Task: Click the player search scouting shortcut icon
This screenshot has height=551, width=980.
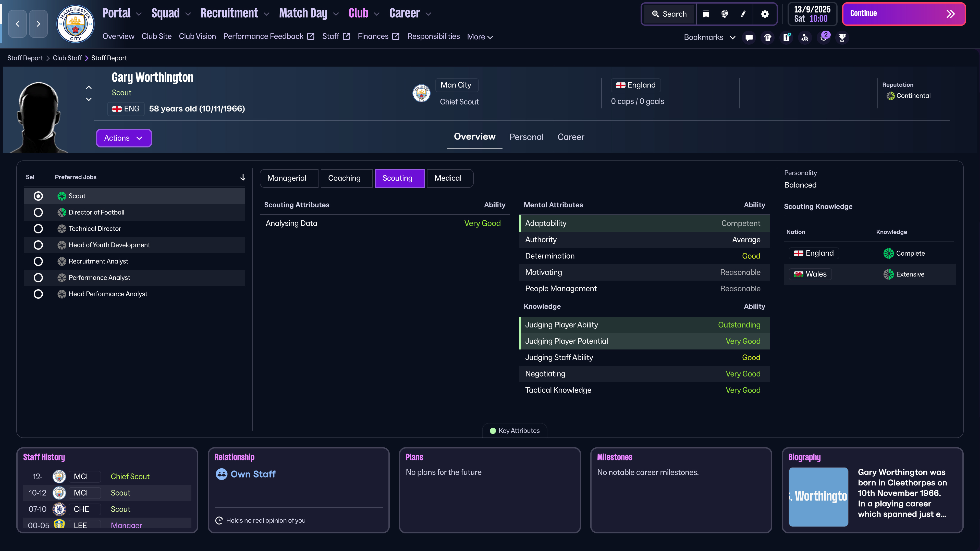Action: 805,37
